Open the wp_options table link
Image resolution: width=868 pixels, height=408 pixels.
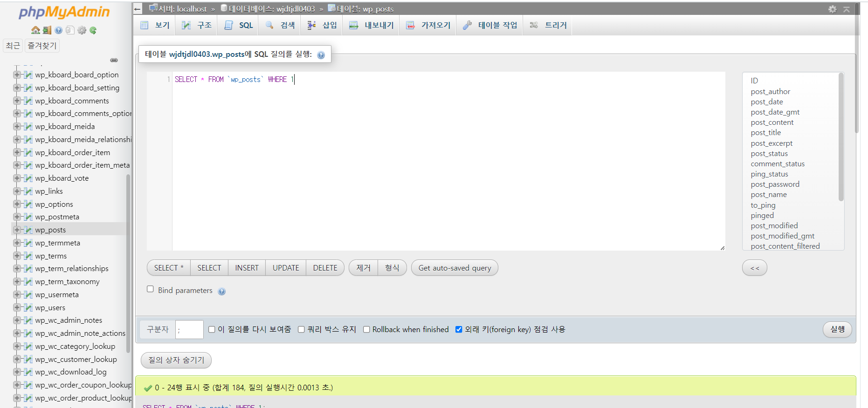tap(54, 204)
